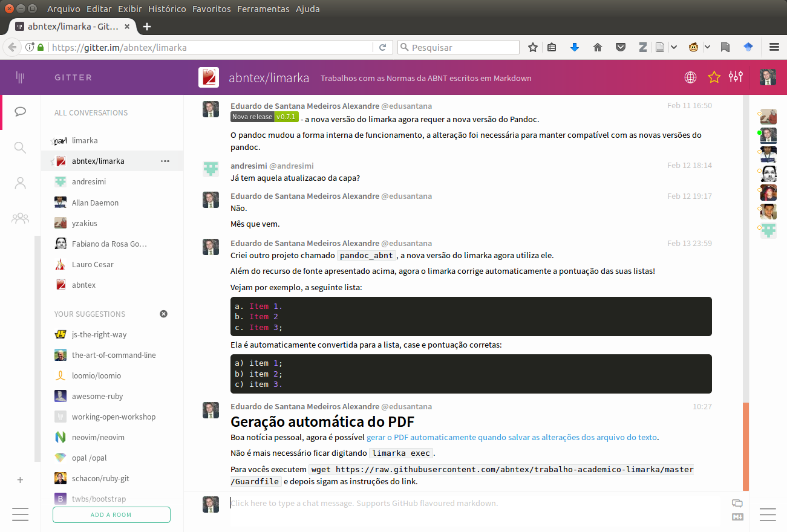Click the ADD A ROOM button
Screen dimensions: 787x532
[111, 514]
